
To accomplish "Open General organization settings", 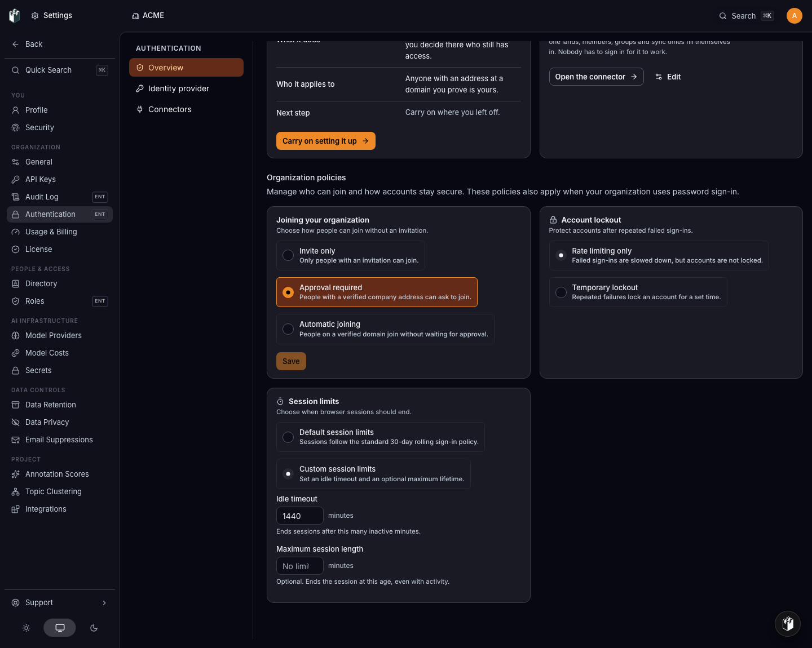I will tap(60, 162).
